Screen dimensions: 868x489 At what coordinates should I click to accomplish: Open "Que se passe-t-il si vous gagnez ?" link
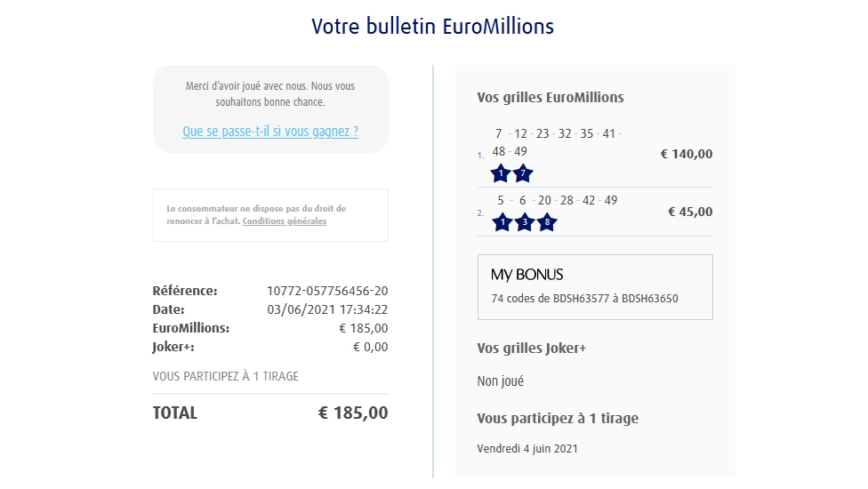click(270, 132)
